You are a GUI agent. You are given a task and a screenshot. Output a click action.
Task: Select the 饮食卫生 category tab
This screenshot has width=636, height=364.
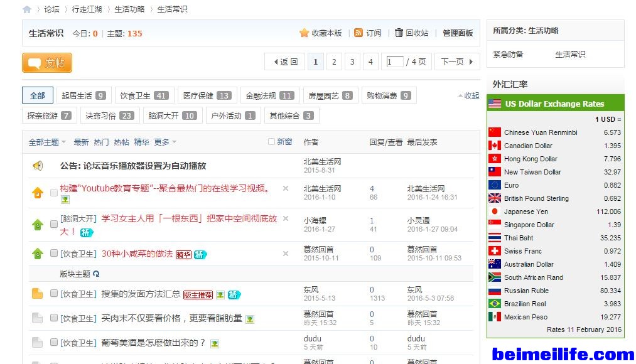click(x=144, y=95)
